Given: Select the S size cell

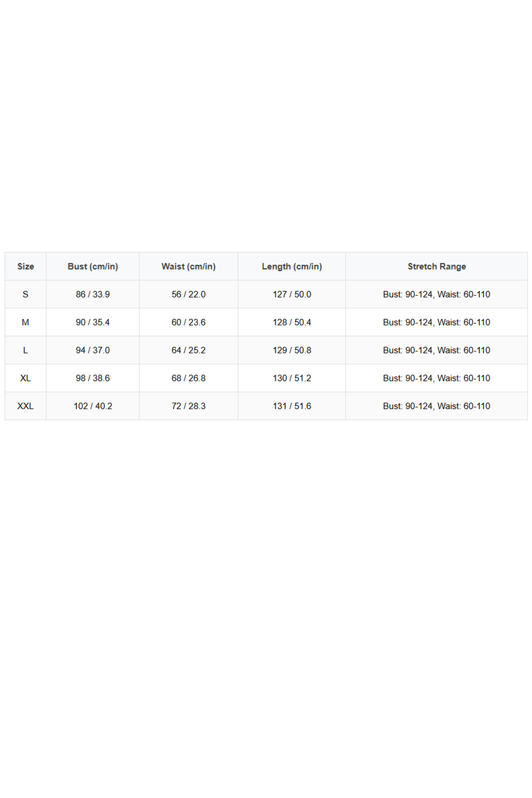Looking at the screenshot, I should click(x=25, y=294).
